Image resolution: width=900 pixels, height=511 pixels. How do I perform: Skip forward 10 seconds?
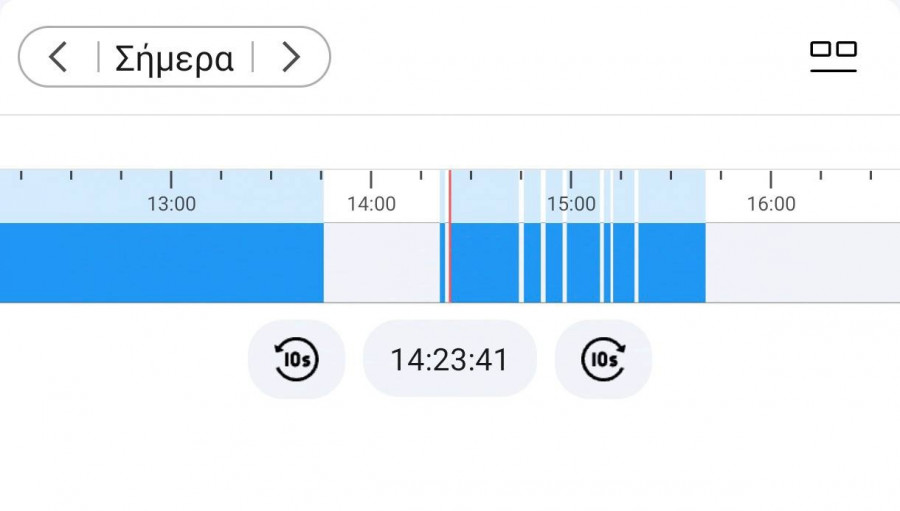coord(603,359)
